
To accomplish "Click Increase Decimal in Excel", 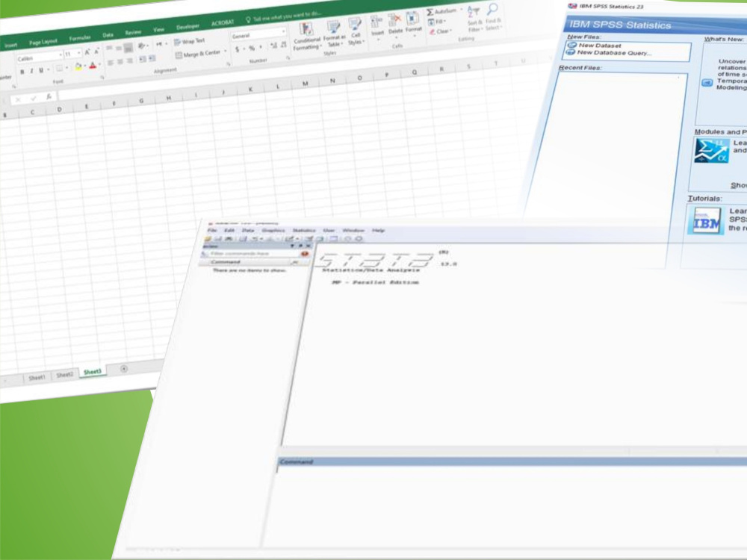I will [273, 46].
